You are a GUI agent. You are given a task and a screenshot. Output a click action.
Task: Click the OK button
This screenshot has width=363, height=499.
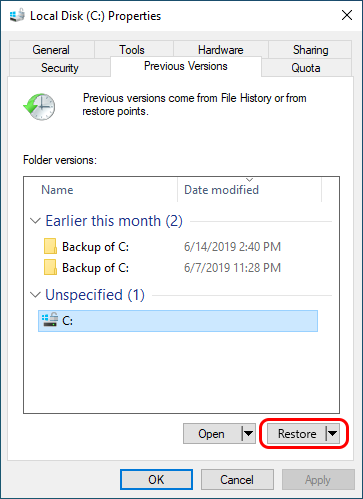click(x=156, y=480)
